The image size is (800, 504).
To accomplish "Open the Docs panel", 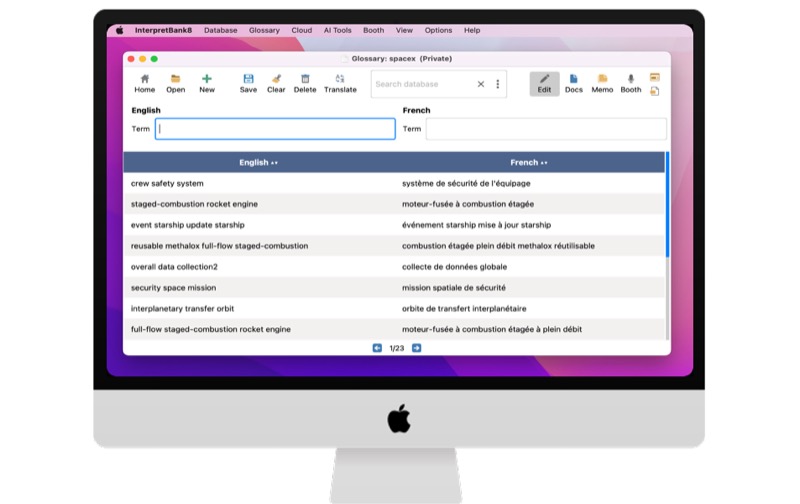I will point(573,84).
